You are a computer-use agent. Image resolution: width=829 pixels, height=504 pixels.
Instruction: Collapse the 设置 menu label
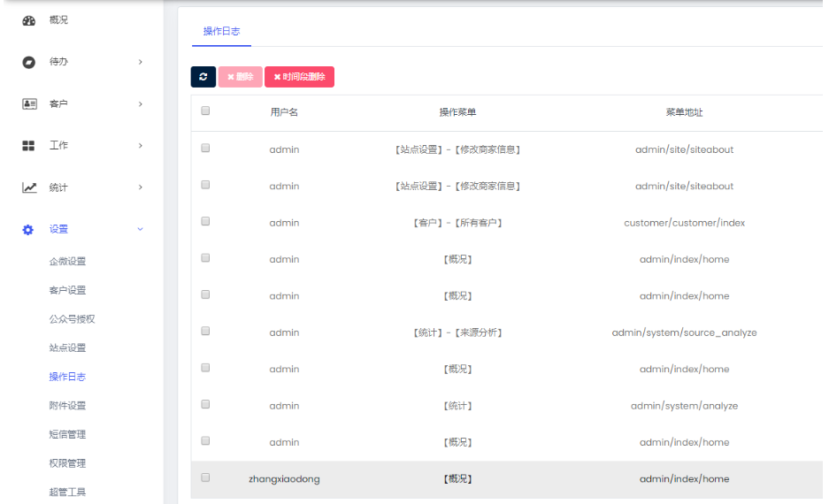58,229
